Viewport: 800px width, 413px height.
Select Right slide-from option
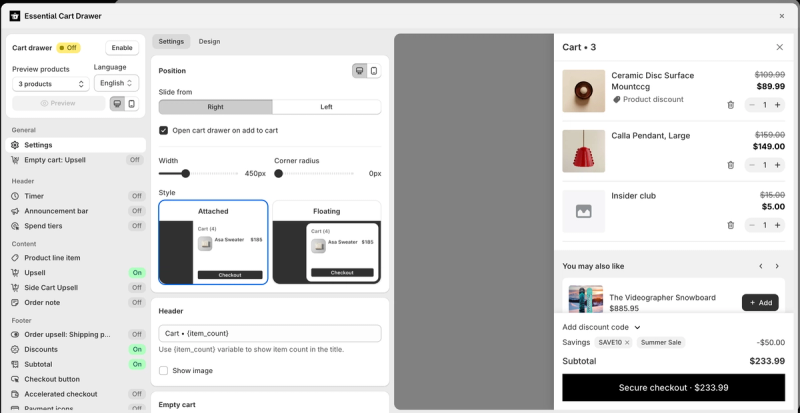coord(215,107)
